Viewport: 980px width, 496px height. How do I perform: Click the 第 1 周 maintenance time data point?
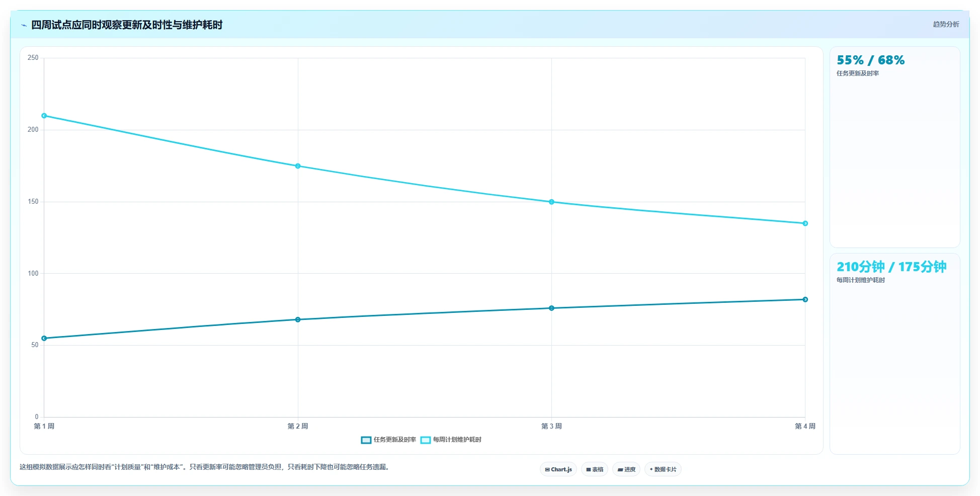click(44, 116)
